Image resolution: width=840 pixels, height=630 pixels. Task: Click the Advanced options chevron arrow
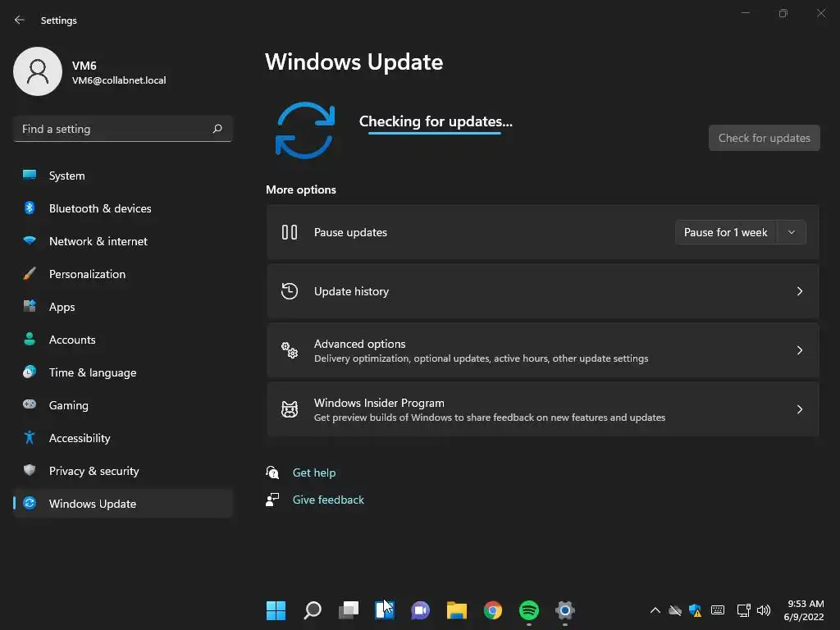pyautogui.click(x=799, y=350)
